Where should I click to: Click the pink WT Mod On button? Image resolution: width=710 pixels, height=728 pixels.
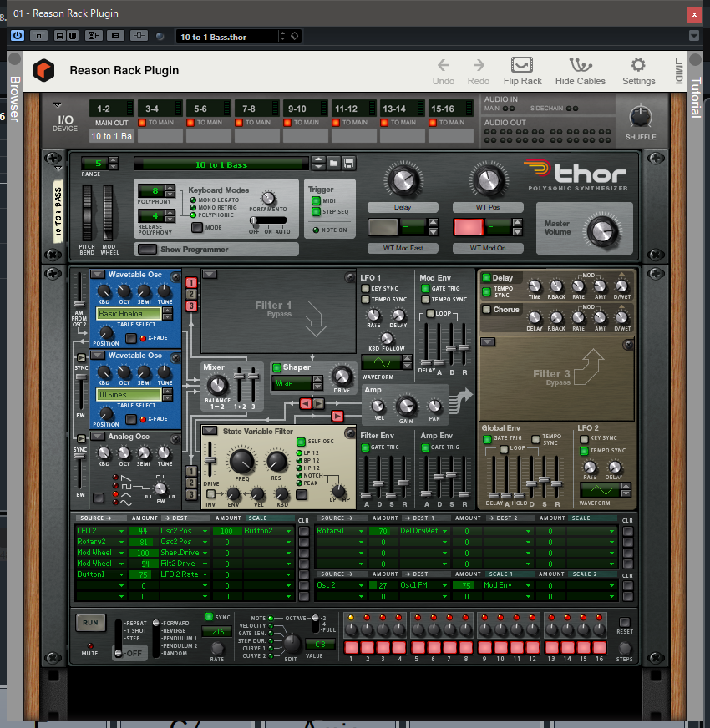point(469,227)
